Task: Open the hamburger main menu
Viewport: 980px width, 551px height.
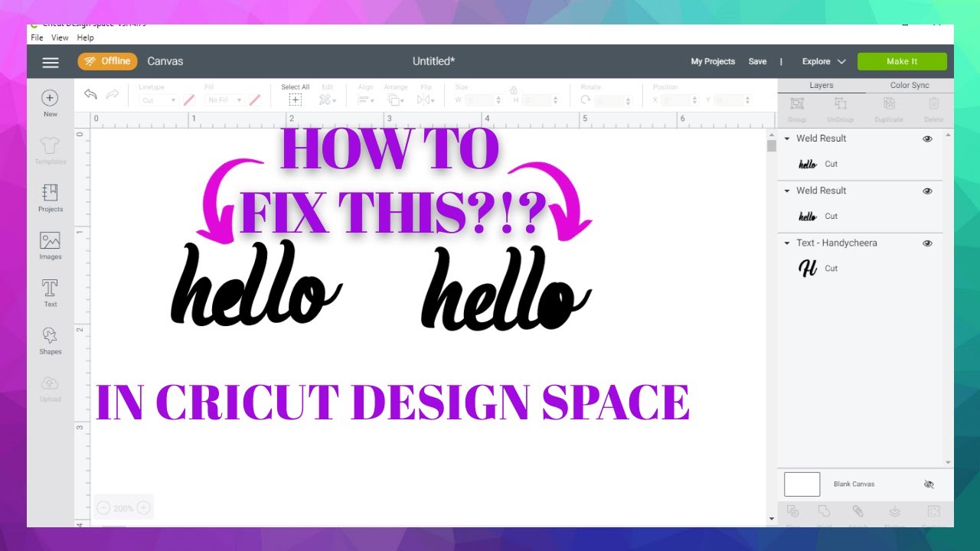Action: click(51, 62)
